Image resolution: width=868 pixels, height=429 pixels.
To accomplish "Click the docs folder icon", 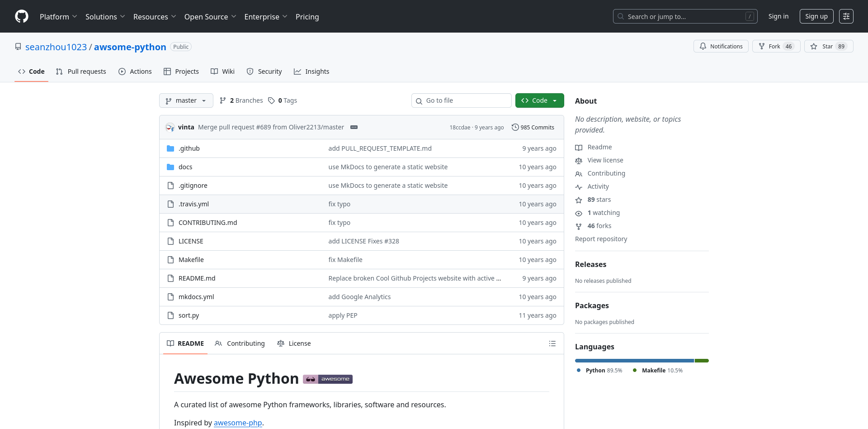I will coord(170,167).
